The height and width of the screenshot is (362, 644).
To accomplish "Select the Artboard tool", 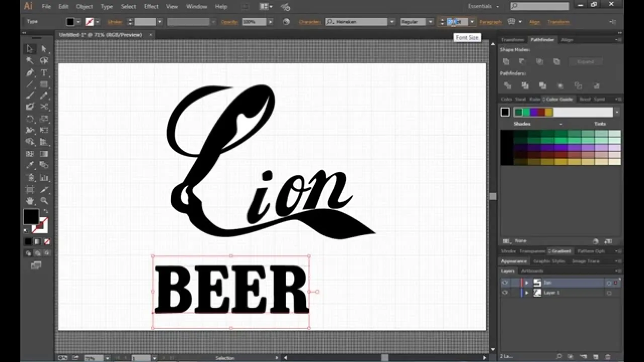I will (x=30, y=190).
